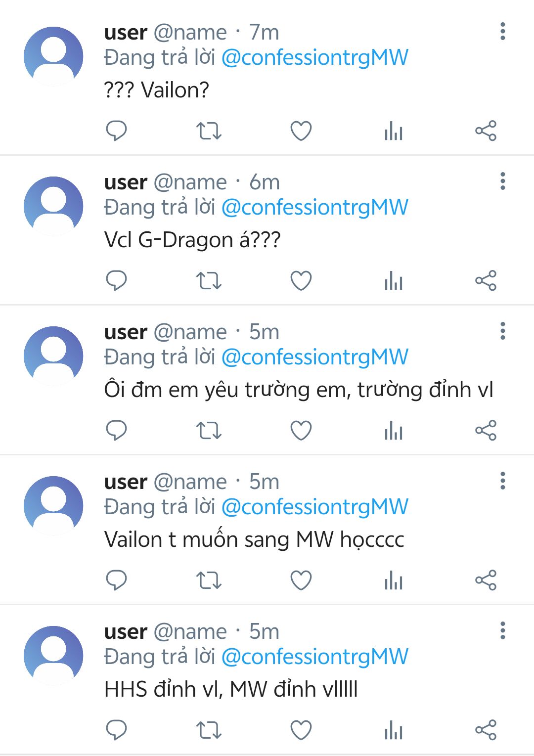The height and width of the screenshot is (756, 534).
Task: Share the '??? Vailon?' tweet
Action: (x=486, y=131)
